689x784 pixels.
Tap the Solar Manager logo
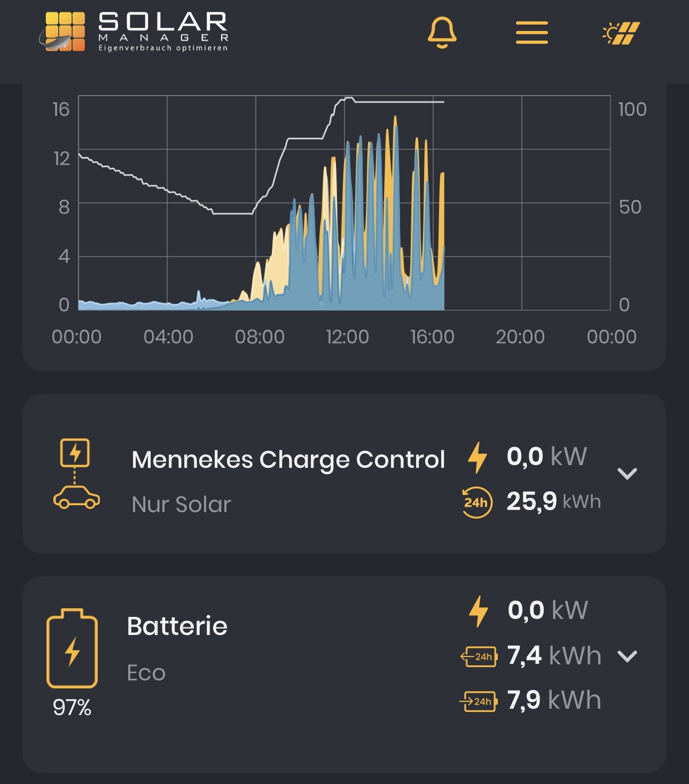click(x=134, y=32)
